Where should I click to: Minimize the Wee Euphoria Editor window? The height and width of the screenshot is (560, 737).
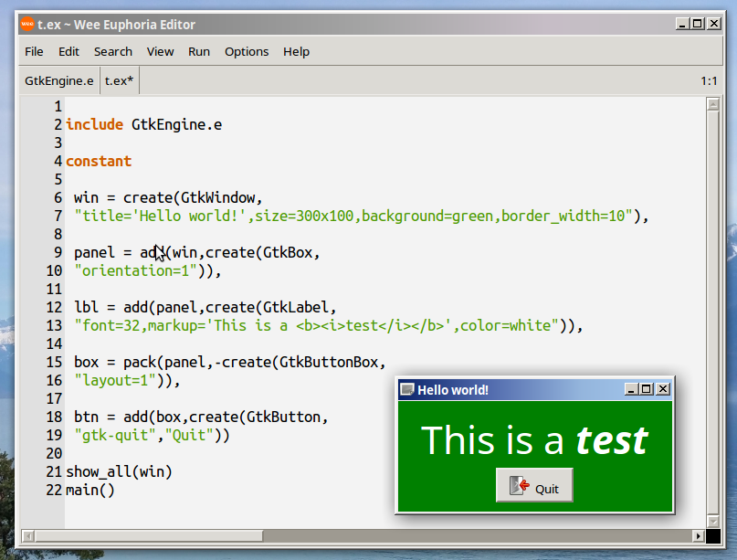point(681,24)
